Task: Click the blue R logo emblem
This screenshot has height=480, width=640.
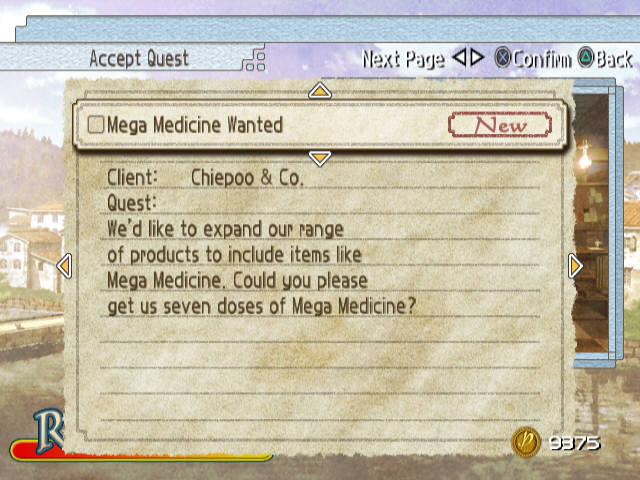Action: [49, 431]
